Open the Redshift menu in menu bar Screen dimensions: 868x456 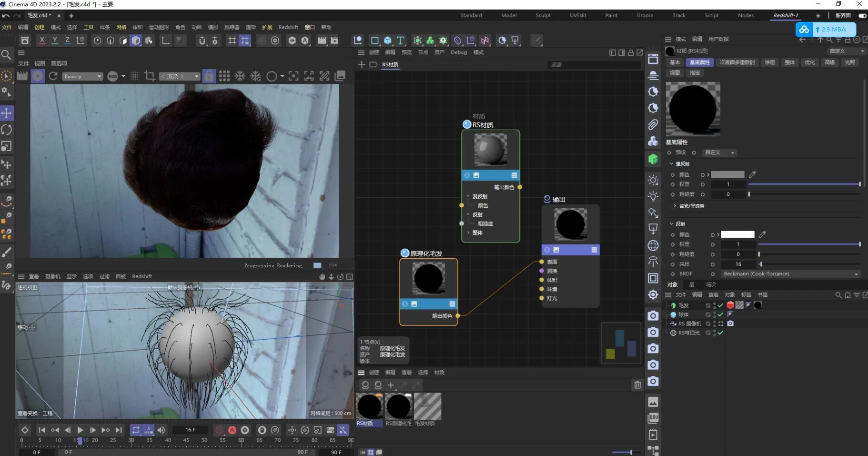click(288, 27)
